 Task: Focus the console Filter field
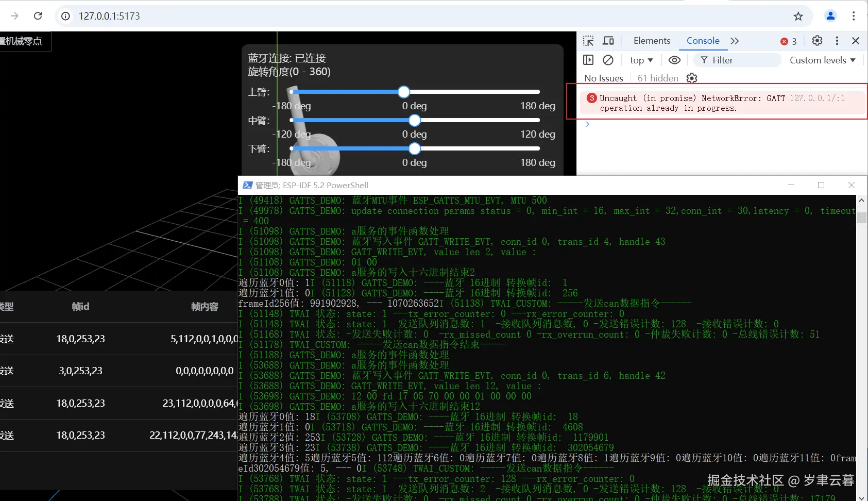pyautogui.click(x=738, y=60)
